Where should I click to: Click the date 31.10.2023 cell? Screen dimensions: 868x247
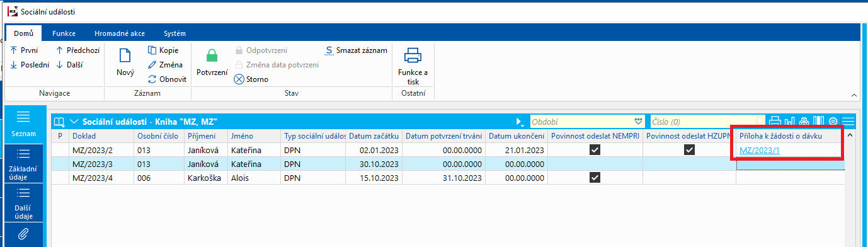[x=443, y=178]
